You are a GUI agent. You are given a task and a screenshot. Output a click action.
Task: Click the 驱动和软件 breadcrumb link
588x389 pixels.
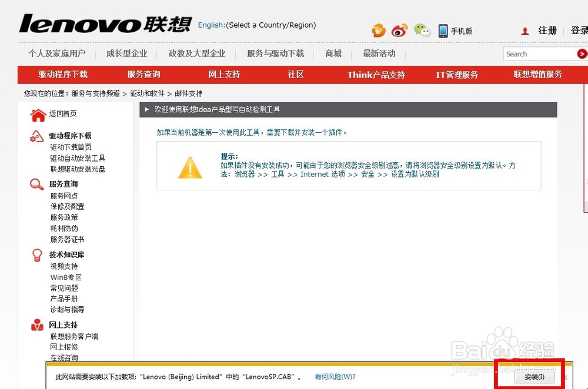point(148,93)
